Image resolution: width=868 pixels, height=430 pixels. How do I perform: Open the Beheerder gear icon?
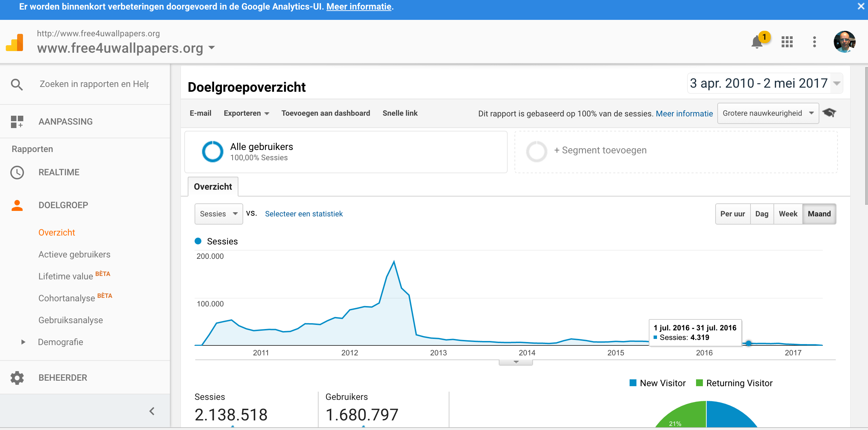click(17, 378)
